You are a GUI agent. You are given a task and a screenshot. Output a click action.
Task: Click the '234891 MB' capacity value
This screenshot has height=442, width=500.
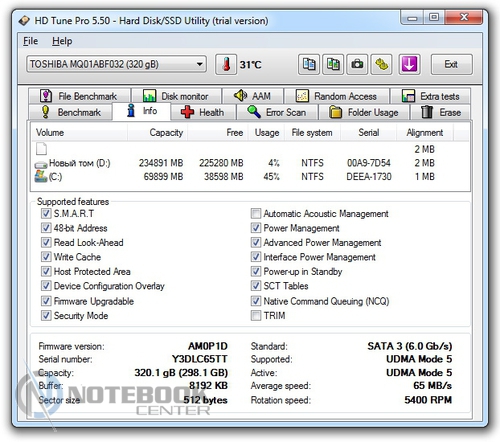click(161, 163)
